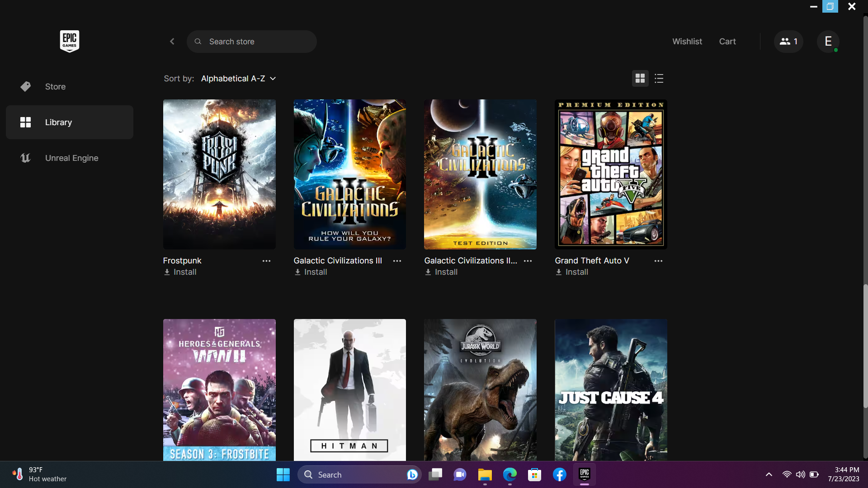Switch to the Library tab
Screen dimensions: 868x488
pos(59,122)
